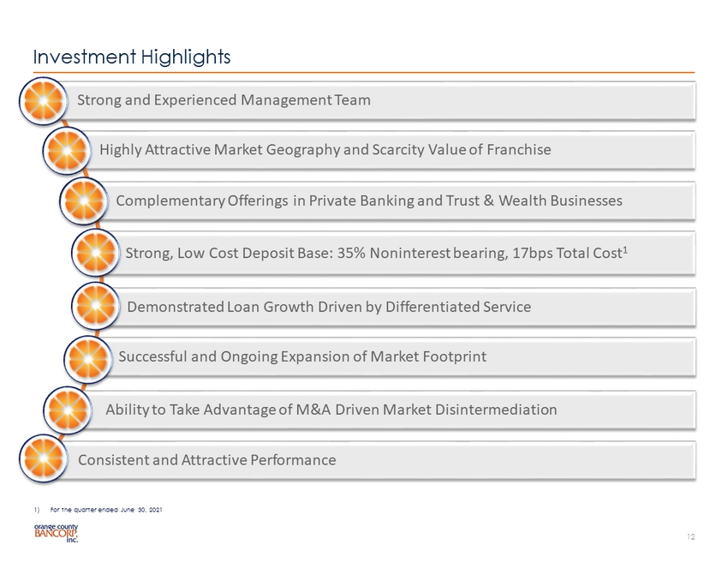Click the slide page number 12

click(x=691, y=536)
